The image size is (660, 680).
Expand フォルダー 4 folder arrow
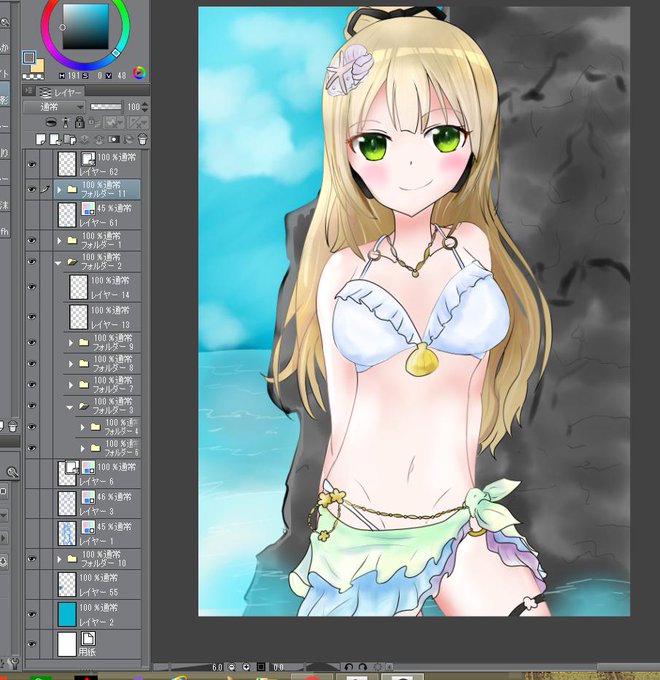tap(83, 428)
